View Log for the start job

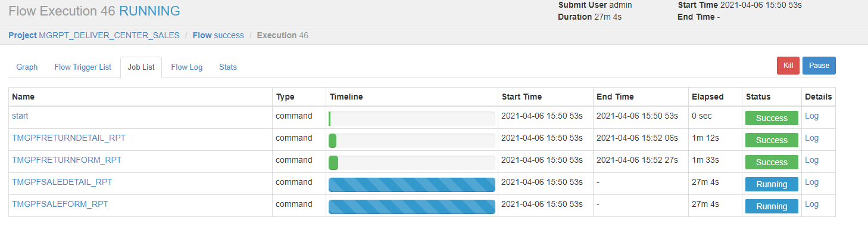coord(811,116)
